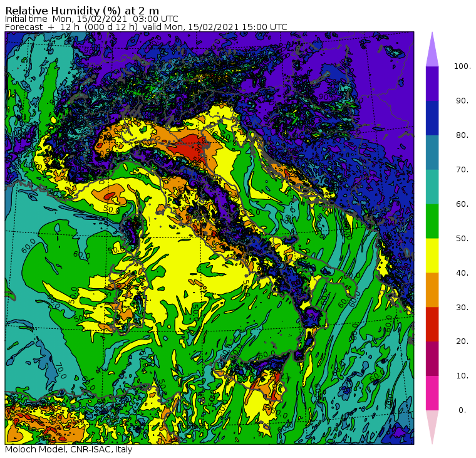
Task: Click the "70." legend value
Action: 462,169
